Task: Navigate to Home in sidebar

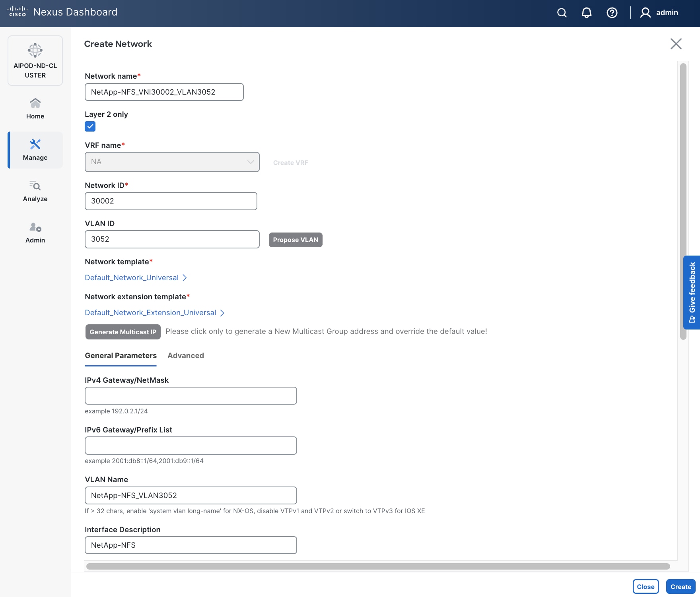Action: click(35, 108)
